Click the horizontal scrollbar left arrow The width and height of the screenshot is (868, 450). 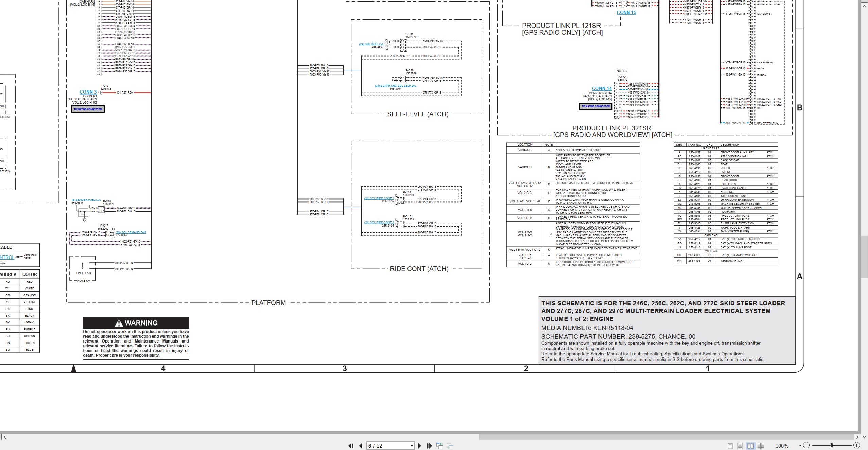5,437
